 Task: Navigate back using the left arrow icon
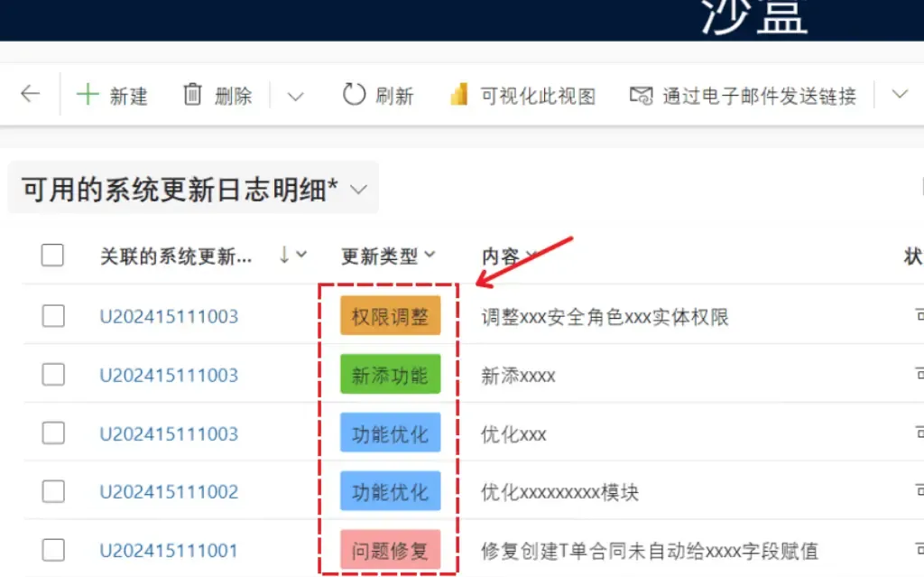pos(29,94)
